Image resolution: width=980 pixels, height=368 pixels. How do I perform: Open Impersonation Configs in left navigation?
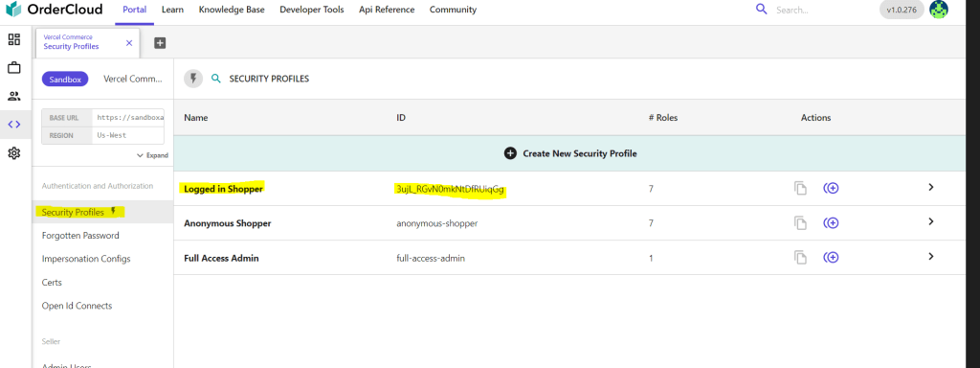point(86,259)
